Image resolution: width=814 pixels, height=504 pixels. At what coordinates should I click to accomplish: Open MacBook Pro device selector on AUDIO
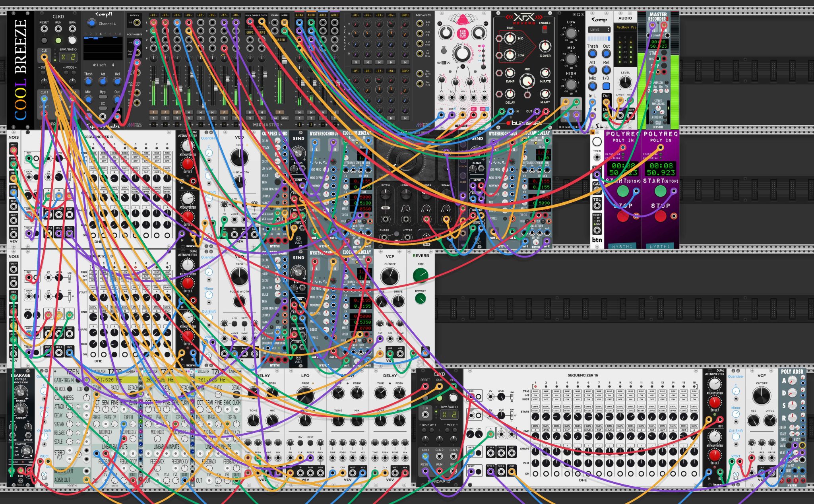(x=626, y=27)
